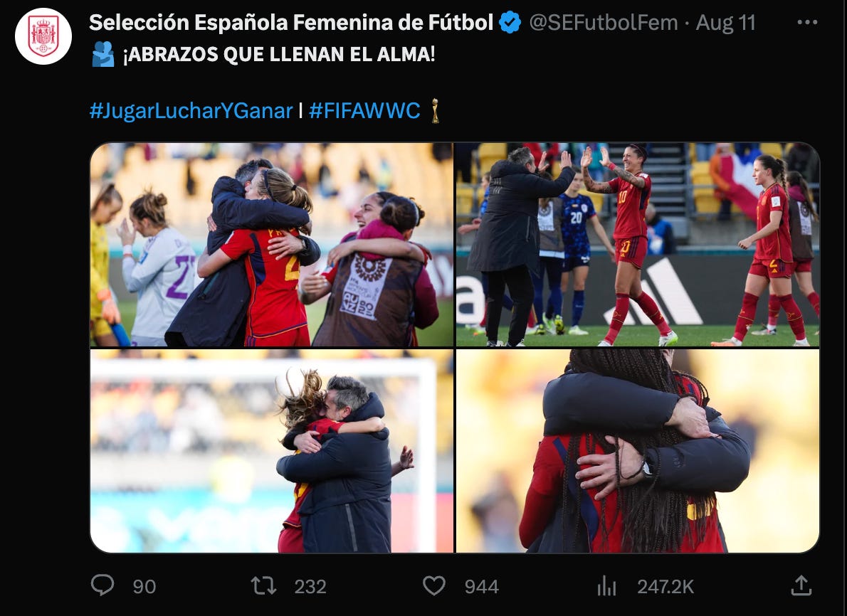This screenshot has width=847, height=616.
Task: Click the retweet arrows icon
Action: click(x=263, y=585)
